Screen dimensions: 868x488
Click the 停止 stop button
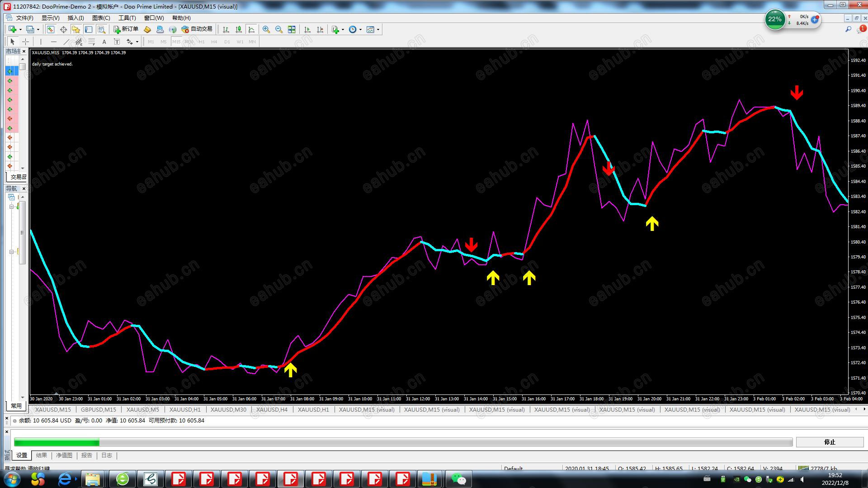[830, 442]
